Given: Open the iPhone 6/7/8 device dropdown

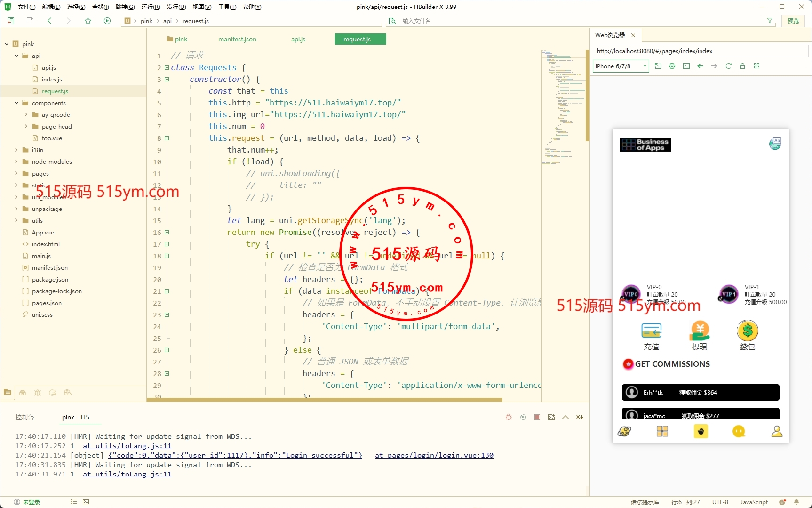Looking at the screenshot, I should 621,66.
